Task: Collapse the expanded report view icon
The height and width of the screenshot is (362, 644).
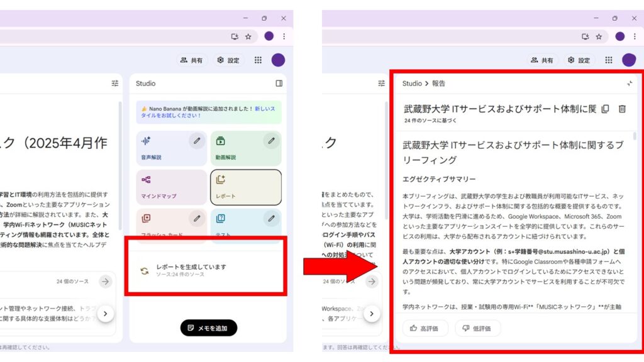Action: pos(630,84)
